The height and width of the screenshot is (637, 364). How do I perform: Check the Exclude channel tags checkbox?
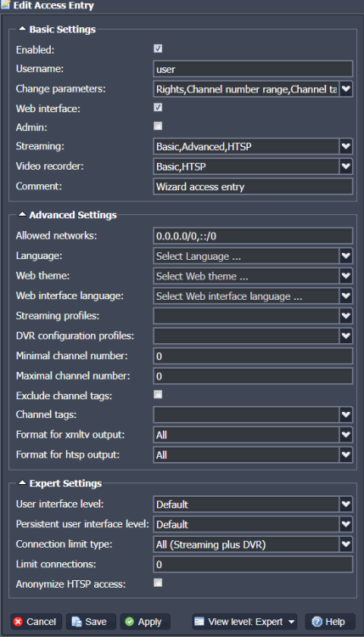click(x=158, y=394)
